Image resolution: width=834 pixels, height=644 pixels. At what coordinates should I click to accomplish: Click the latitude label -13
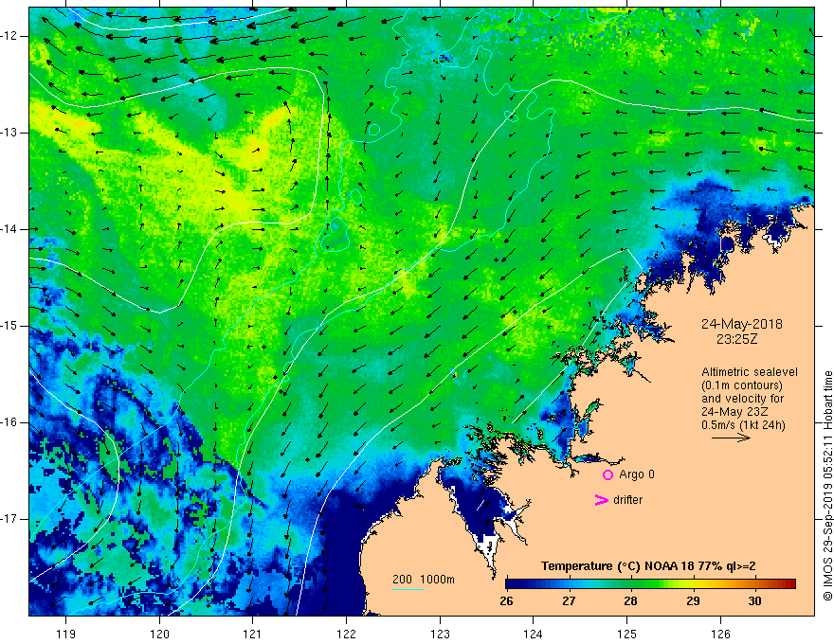click(10, 133)
